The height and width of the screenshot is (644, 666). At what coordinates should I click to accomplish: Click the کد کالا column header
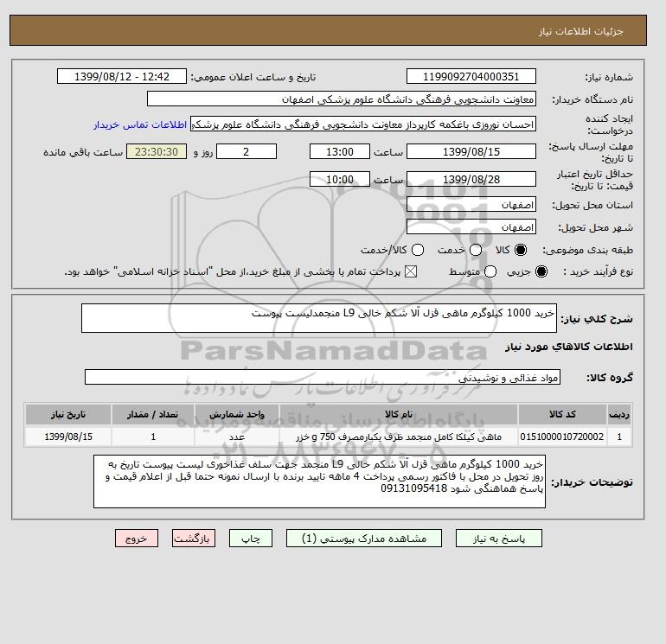[562, 414]
